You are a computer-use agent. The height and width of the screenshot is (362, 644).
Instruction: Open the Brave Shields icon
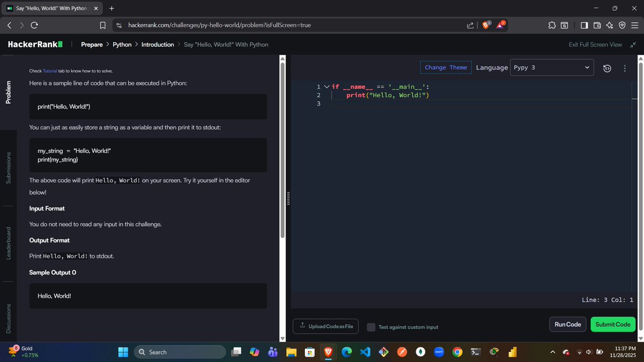[x=486, y=25]
